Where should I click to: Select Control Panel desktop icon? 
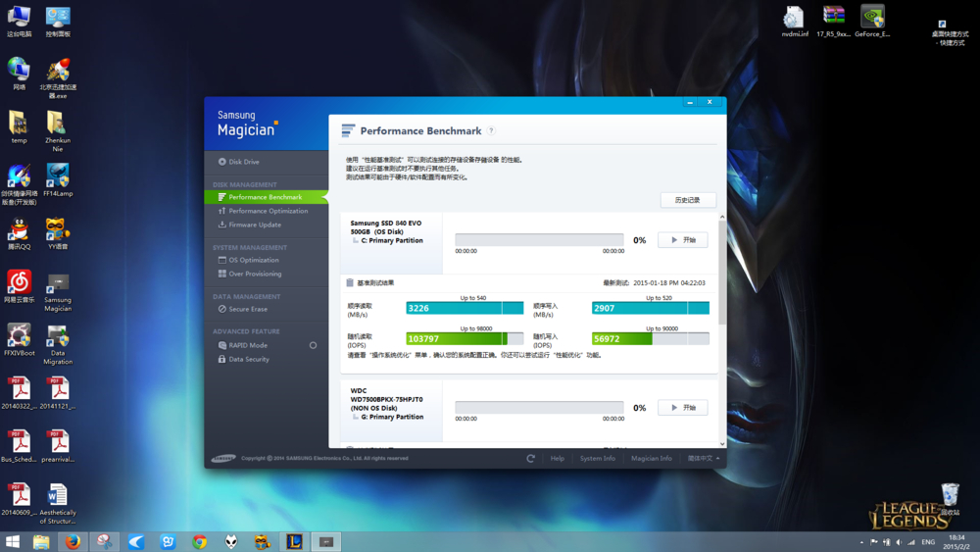58,22
